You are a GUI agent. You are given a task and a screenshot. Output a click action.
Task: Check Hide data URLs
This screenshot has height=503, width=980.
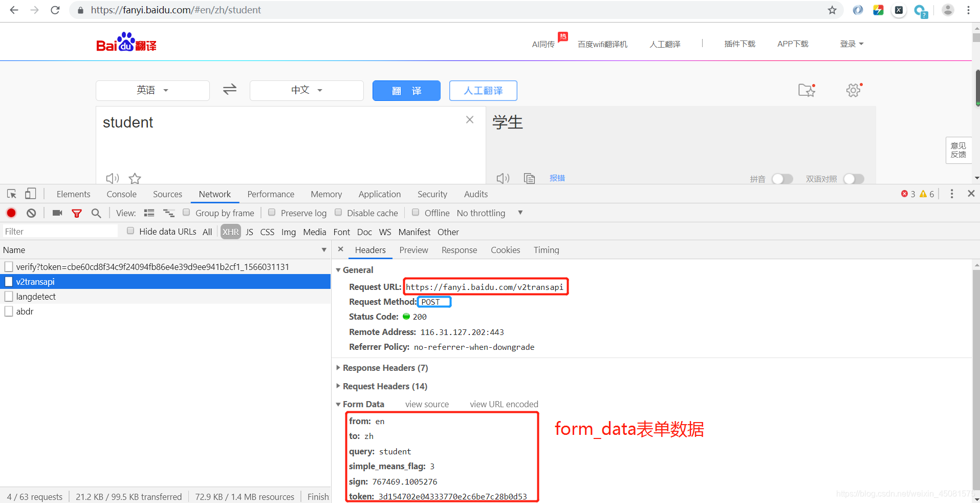[x=130, y=230]
